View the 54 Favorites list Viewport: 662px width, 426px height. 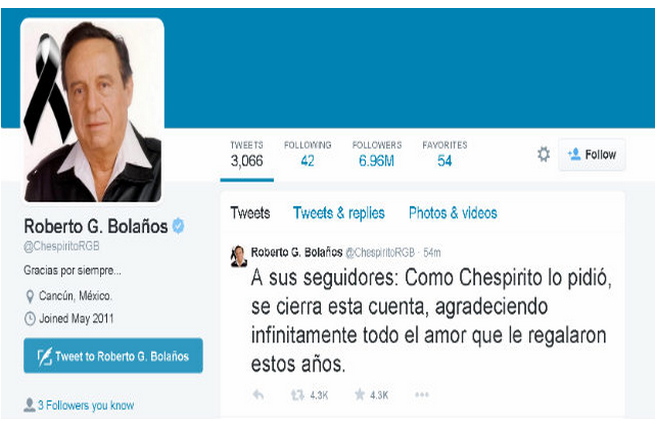tap(445, 154)
